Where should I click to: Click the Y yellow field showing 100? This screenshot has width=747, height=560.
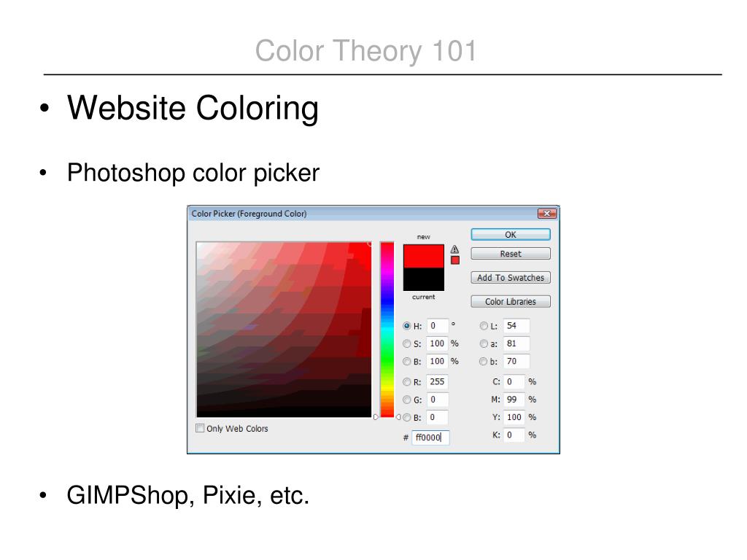(x=514, y=417)
